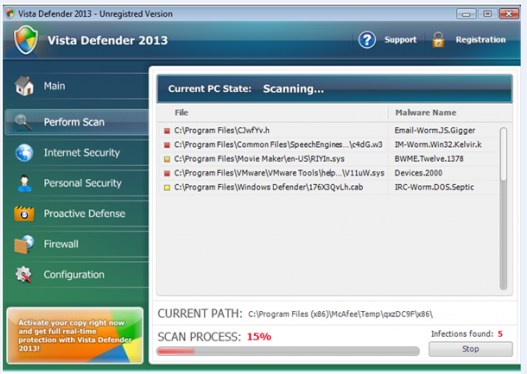This screenshot has height=374, width=527.
Task: Close the Vista Defender 2013 window
Action: [x=509, y=14]
